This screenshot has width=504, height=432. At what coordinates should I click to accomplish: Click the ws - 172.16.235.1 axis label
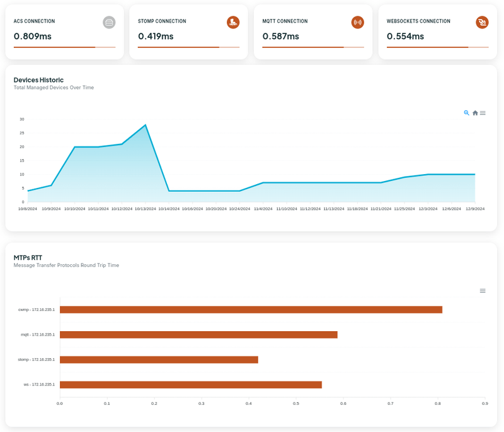coord(39,385)
